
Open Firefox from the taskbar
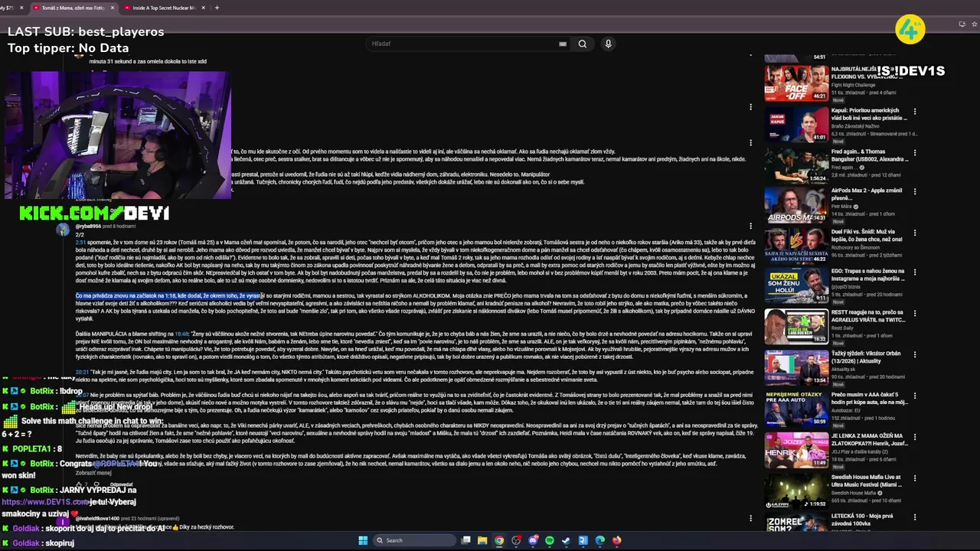(x=617, y=540)
